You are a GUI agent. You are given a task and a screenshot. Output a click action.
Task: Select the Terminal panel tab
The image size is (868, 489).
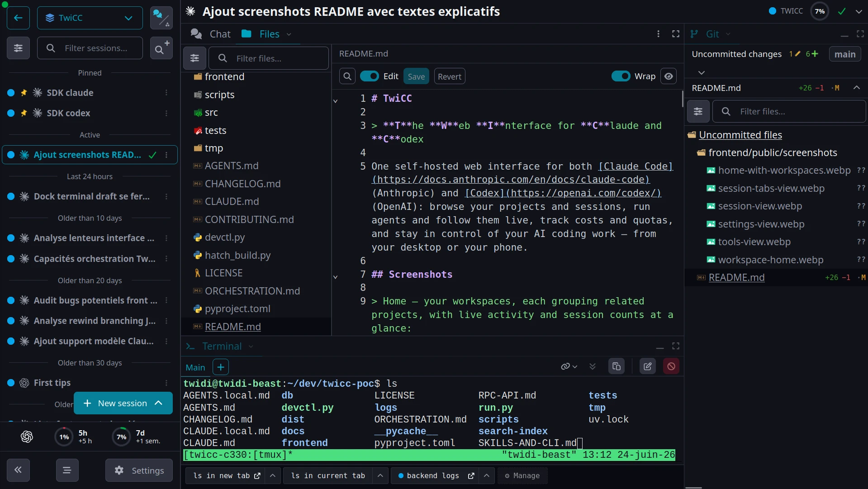click(214, 346)
